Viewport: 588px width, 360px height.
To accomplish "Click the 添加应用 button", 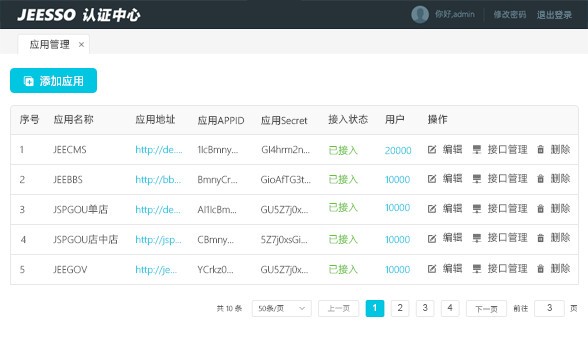I will pyautogui.click(x=53, y=80).
